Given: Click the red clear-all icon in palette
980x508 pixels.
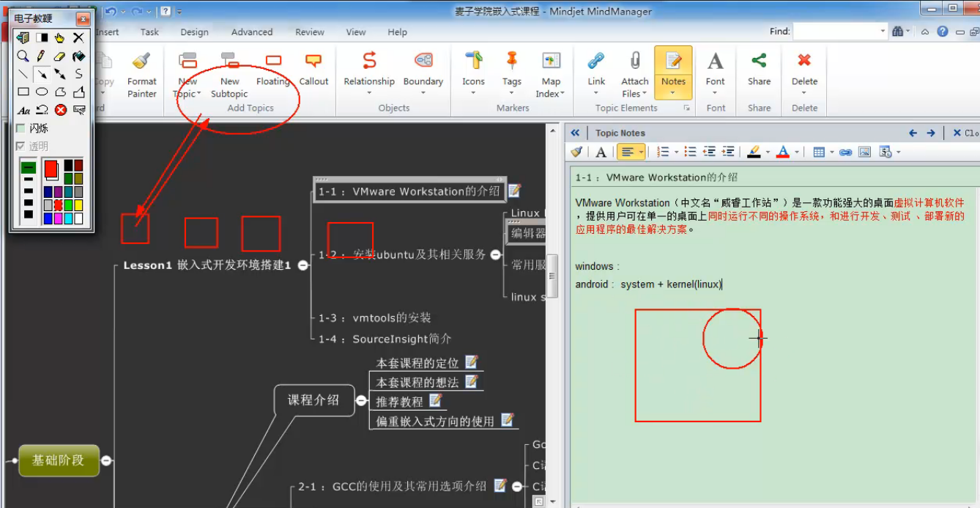Looking at the screenshot, I should (x=61, y=110).
